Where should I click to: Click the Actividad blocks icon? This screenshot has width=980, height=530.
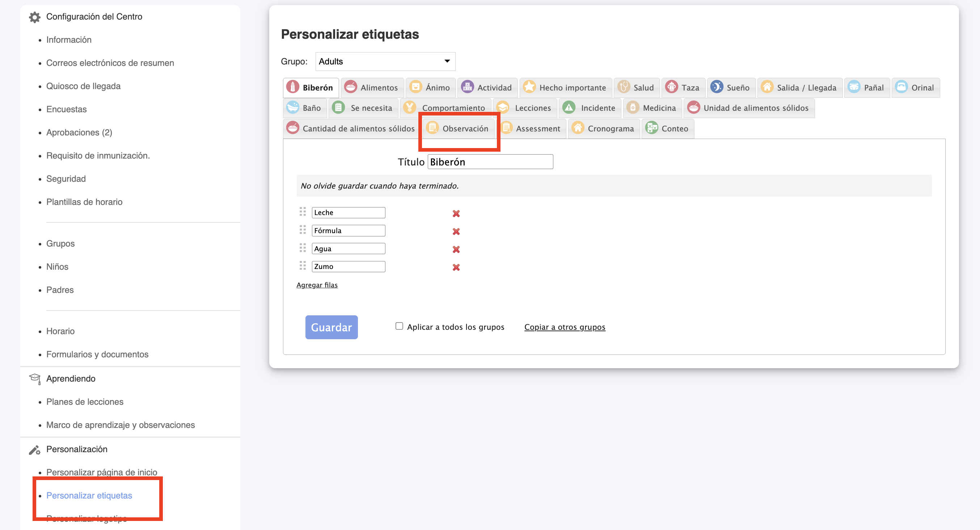[x=467, y=87]
